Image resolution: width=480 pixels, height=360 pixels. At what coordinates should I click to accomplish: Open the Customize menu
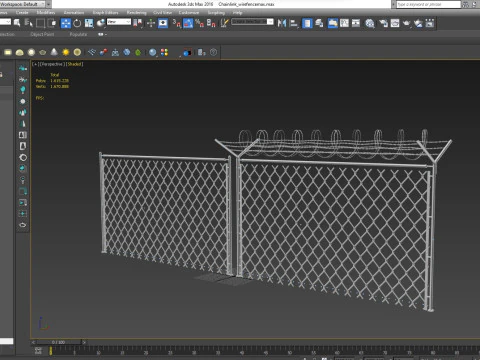tap(189, 13)
